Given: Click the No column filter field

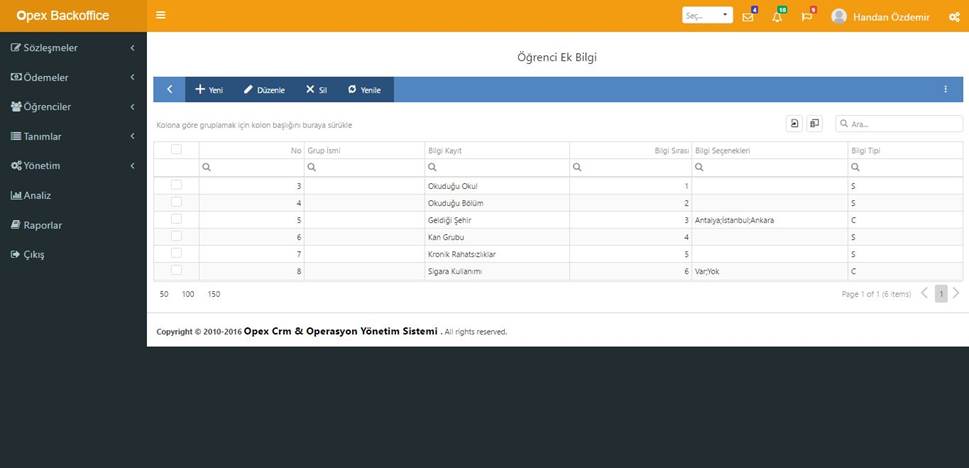Looking at the screenshot, I should pos(252,168).
